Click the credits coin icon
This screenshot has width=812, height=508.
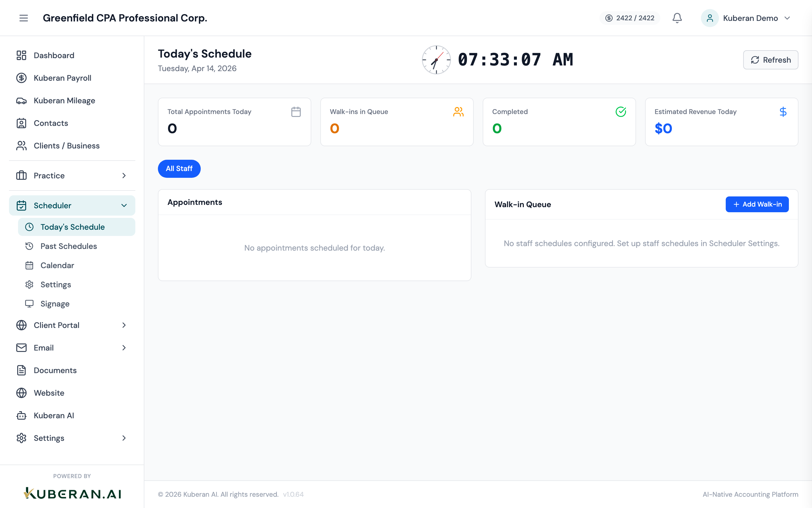point(609,18)
